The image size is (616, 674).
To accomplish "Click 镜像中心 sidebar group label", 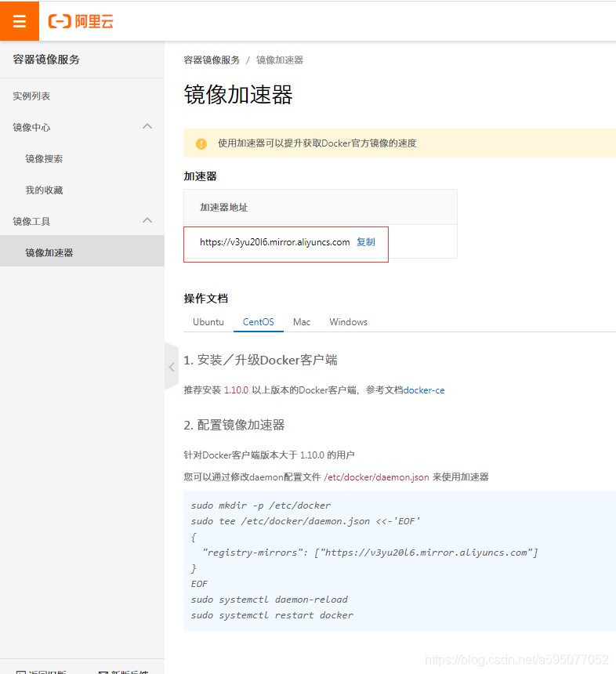I will (x=31, y=127).
